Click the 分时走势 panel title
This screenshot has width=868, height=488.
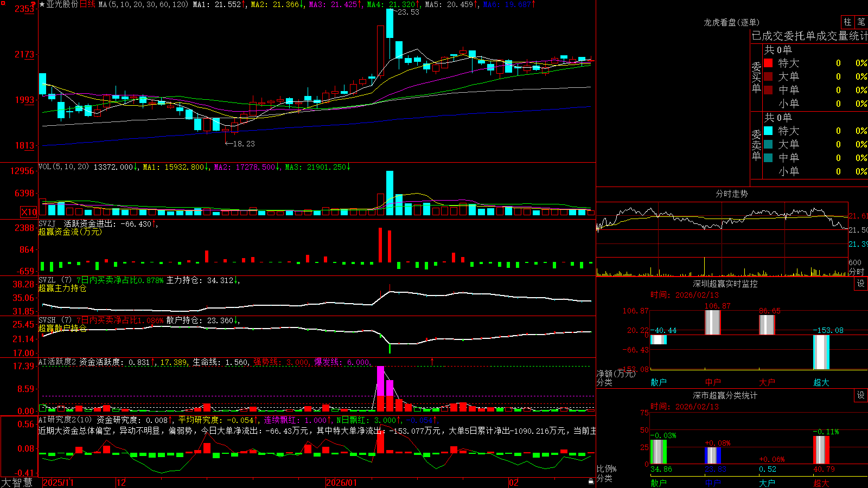point(731,194)
